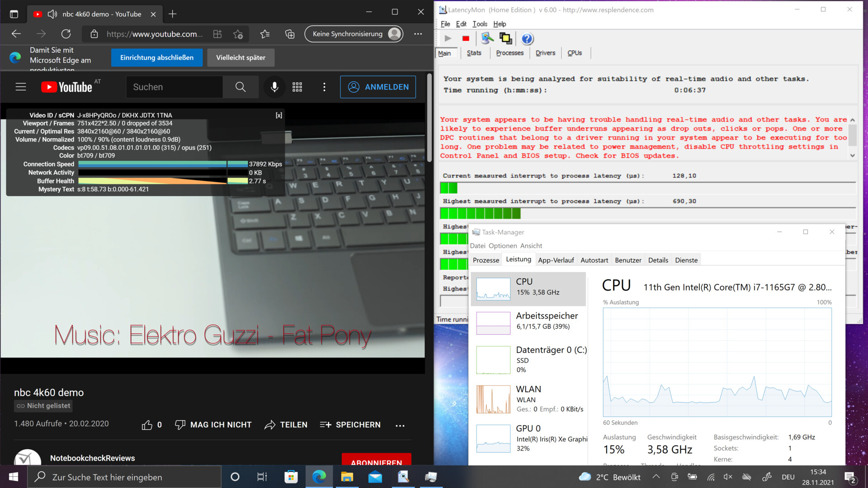Show hidden system tray icons chevron

[x=656, y=477]
